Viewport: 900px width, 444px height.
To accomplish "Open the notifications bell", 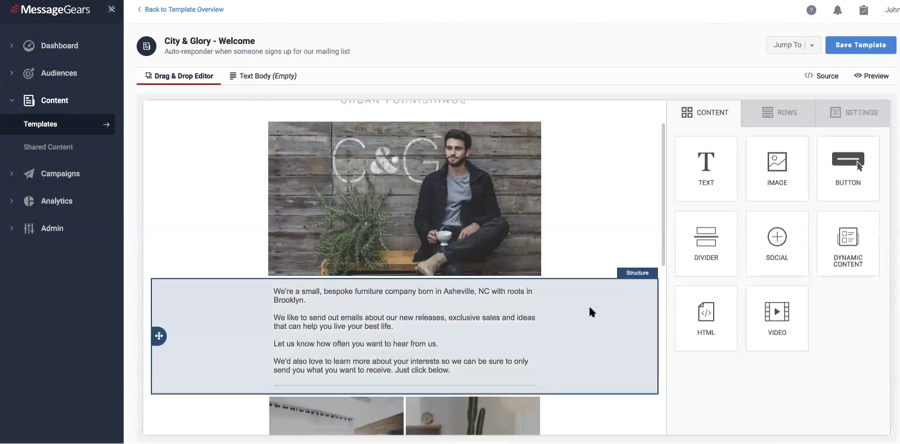I will tap(837, 10).
